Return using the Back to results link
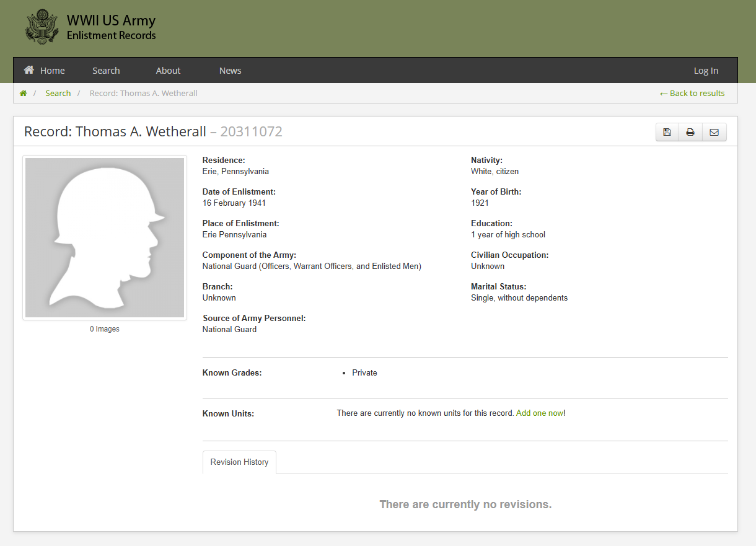The width and height of the screenshot is (756, 546). 692,94
